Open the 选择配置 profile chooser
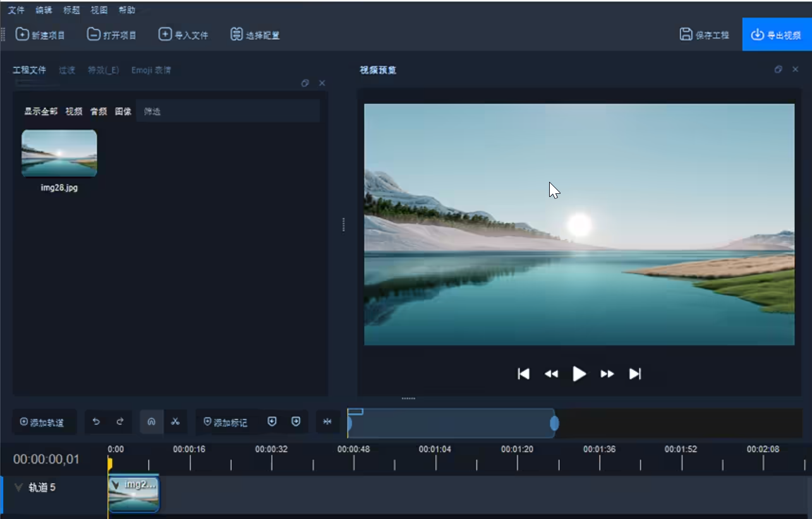 pyautogui.click(x=255, y=35)
